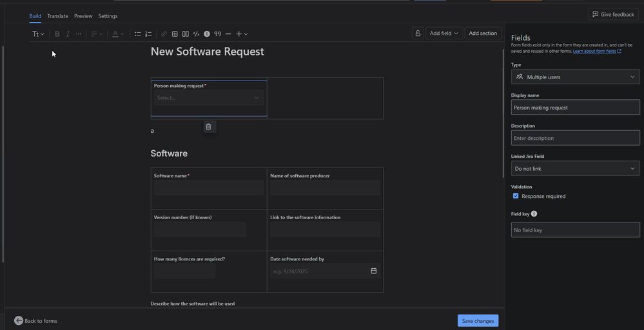Open the text styles dropdown
The width and height of the screenshot is (644, 330).
38,34
